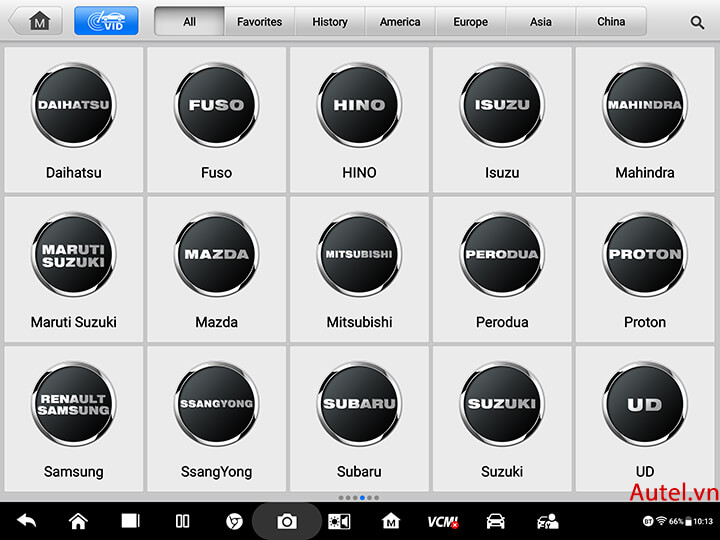Click the "Mitsubishi" caption text
720x540 pixels.
[359, 322]
